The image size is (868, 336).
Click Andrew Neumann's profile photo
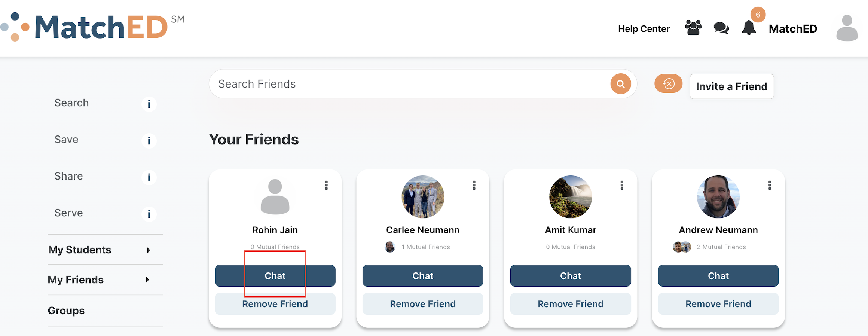[x=718, y=197]
